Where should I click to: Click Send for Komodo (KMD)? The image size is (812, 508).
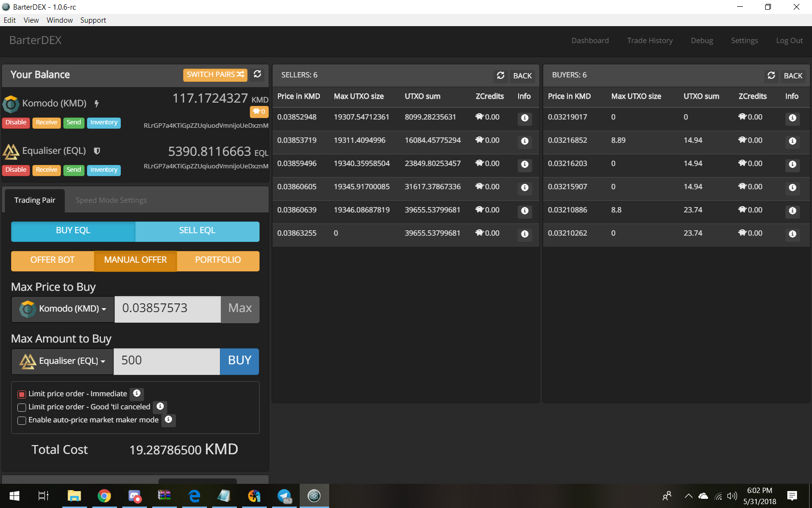tap(74, 123)
